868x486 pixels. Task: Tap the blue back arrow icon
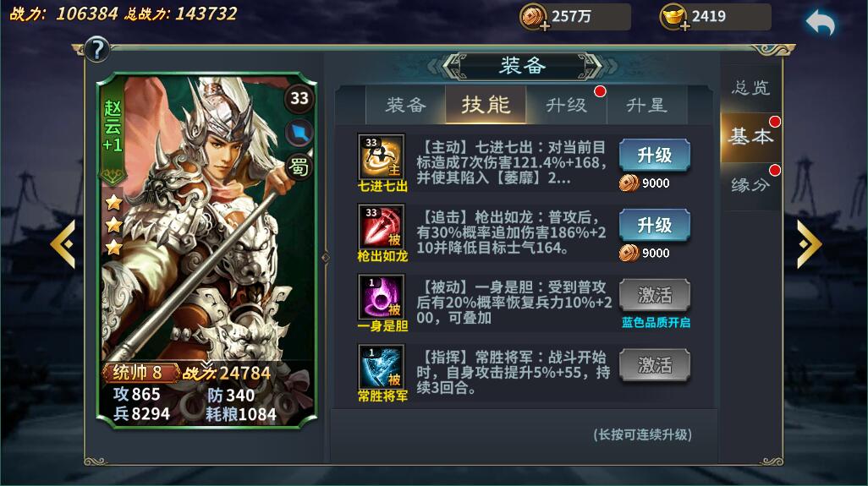click(x=821, y=23)
